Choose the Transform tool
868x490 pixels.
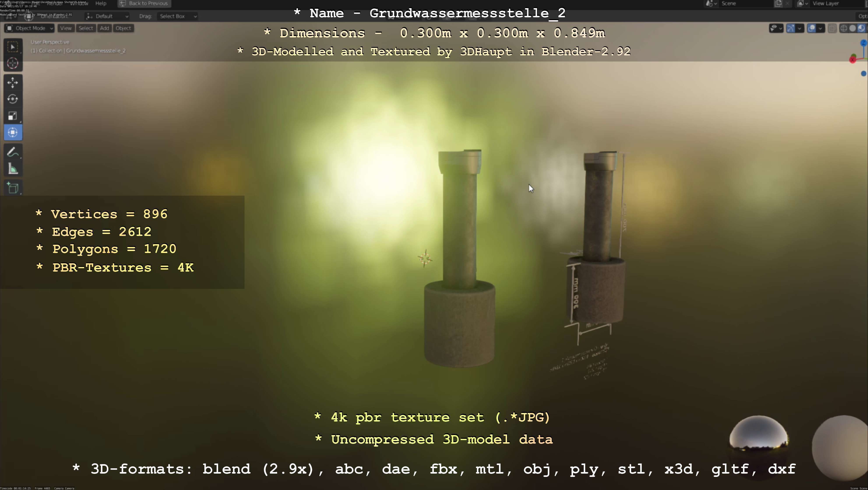(13, 132)
